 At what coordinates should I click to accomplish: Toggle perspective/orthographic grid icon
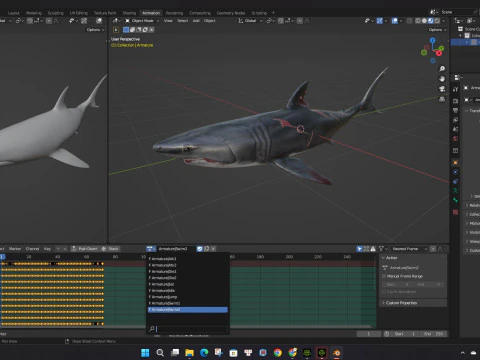click(x=442, y=99)
